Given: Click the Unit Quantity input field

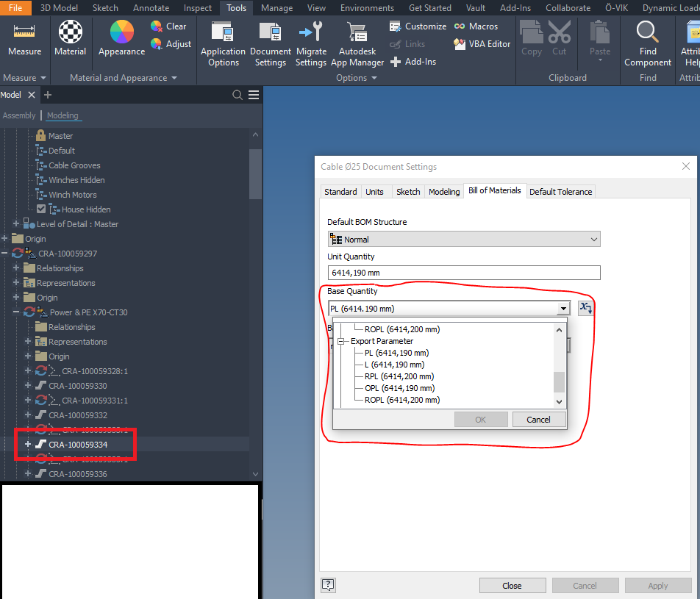Looking at the screenshot, I should [463, 273].
